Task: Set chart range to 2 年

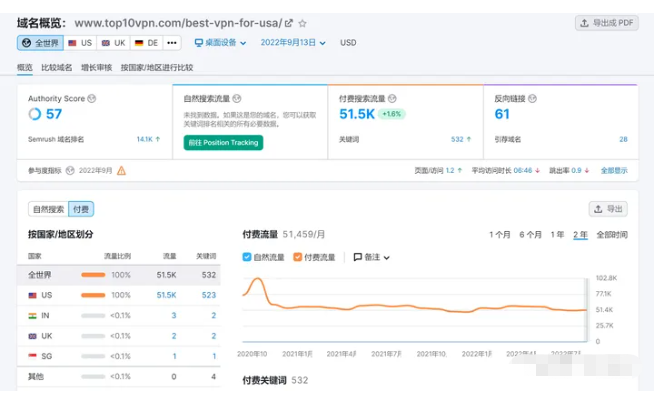Action: tap(580, 235)
